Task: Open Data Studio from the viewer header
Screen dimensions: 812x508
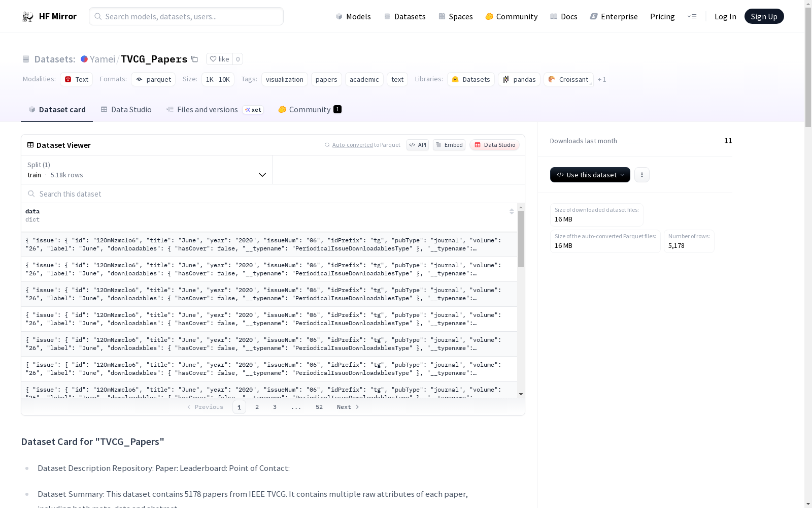Action: pyautogui.click(x=495, y=145)
